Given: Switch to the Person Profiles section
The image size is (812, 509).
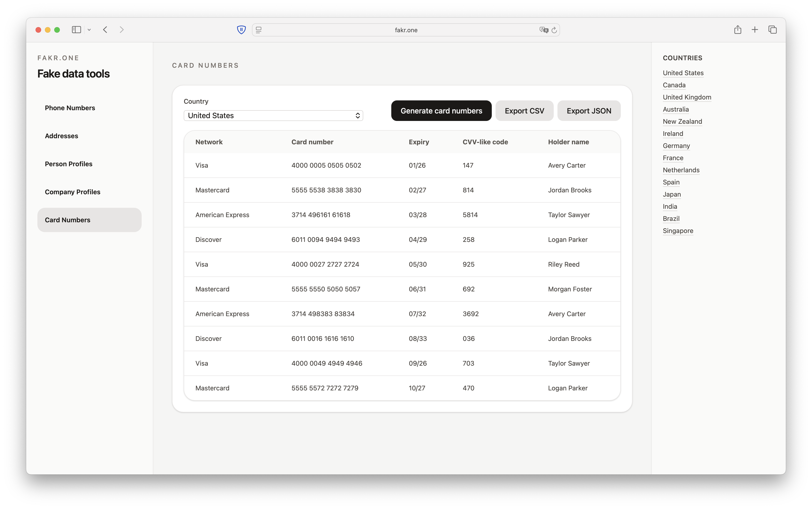Looking at the screenshot, I should 69,164.
